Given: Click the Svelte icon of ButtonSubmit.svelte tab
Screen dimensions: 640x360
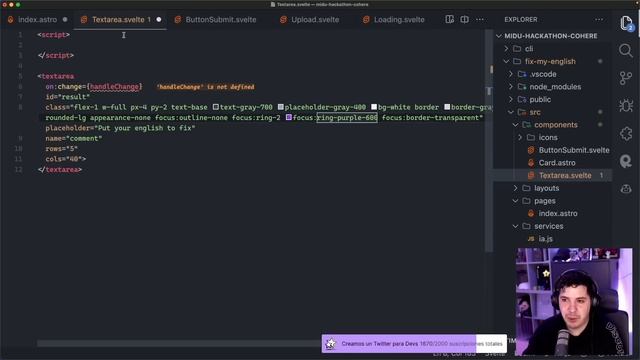Looking at the screenshot, I should coord(178,20).
